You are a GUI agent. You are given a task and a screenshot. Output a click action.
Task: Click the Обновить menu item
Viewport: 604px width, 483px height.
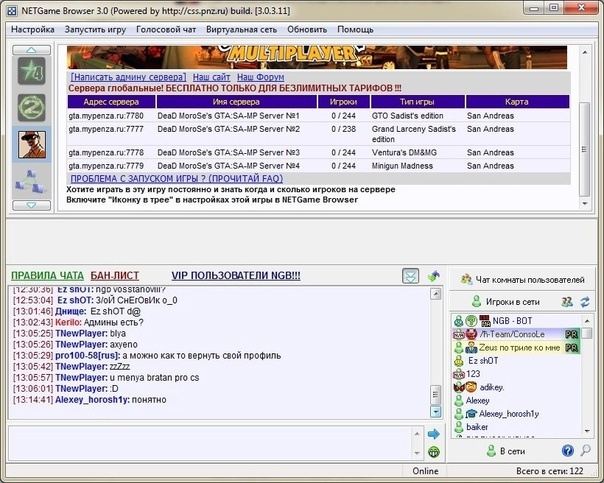(307, 30)
